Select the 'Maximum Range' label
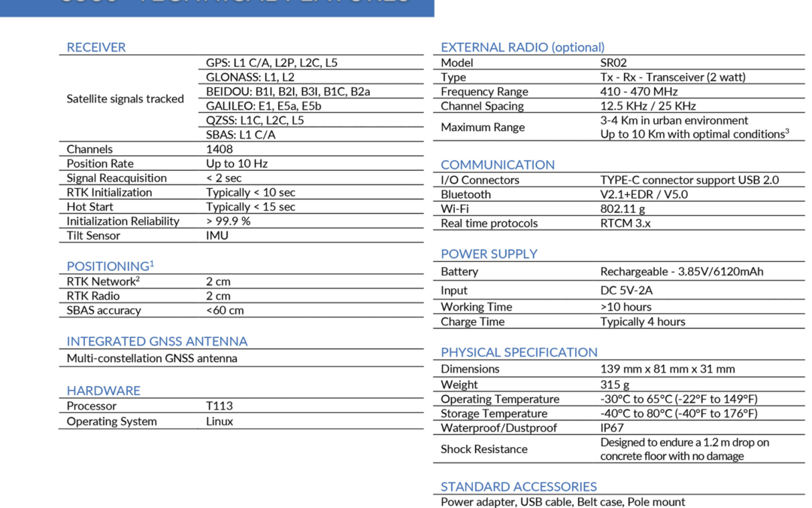 click(483, 127)
